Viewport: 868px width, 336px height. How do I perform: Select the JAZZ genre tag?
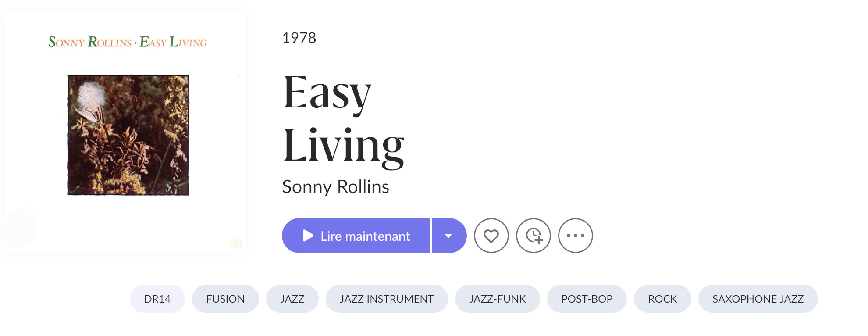[292, 299]
